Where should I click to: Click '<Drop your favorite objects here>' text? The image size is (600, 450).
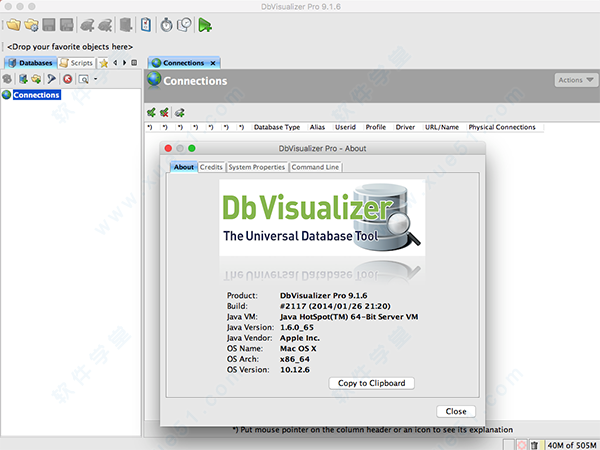point(70,47)
